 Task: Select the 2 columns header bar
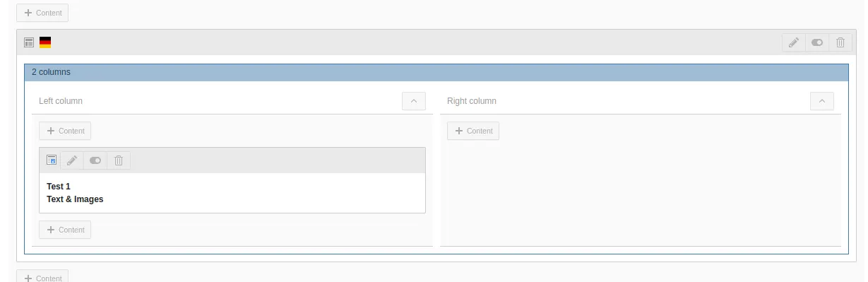[436, 72]
